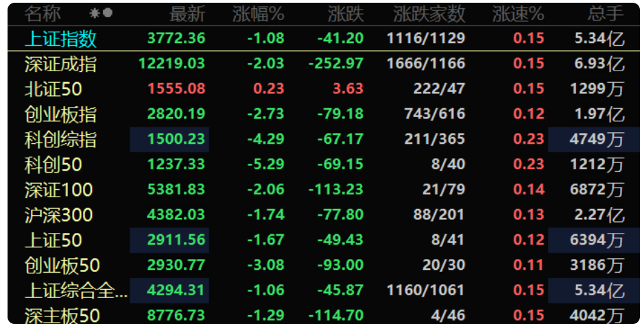Viewport: 644px width, 324px height.
Task: Click advance/decline count 1116/1129
Action: click(x=426, y=38)
